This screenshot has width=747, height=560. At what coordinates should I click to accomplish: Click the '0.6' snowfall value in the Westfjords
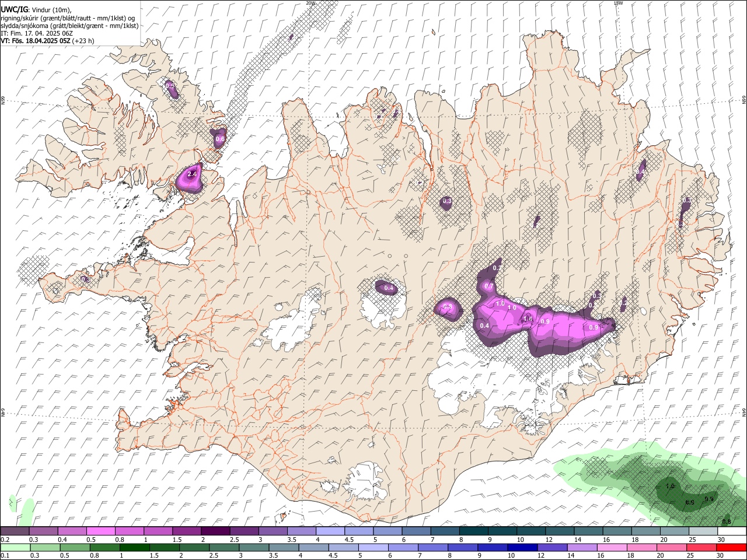click(x=220, y=139)
